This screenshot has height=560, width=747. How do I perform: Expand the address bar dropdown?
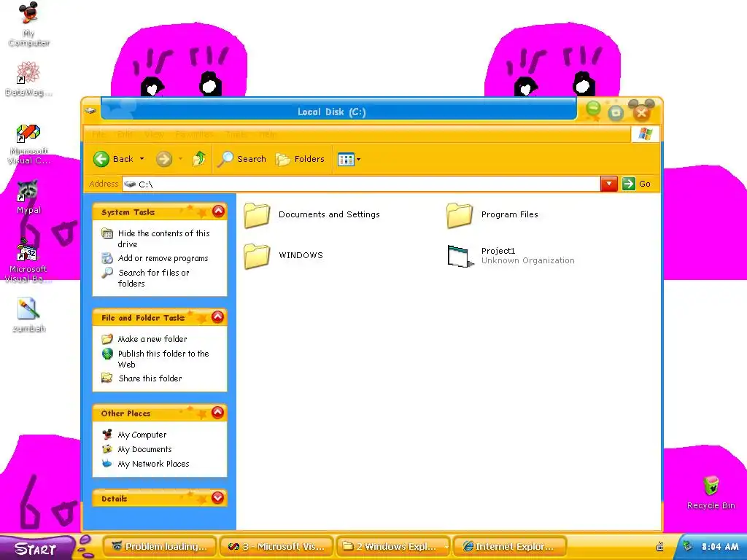point(609,184)
